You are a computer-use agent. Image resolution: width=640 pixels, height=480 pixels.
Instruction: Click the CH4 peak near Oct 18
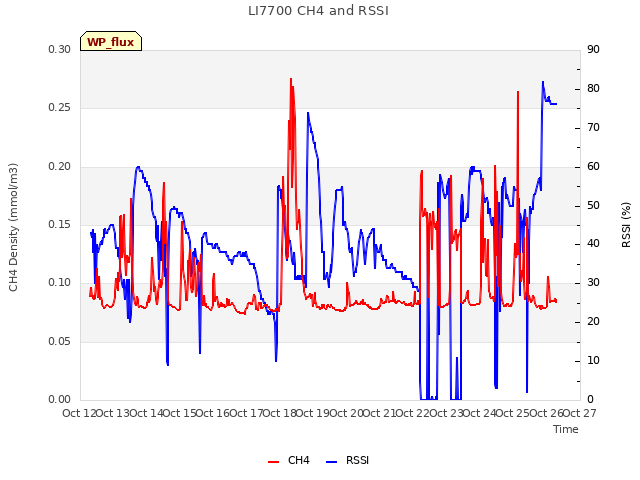[x=291, y=79]
